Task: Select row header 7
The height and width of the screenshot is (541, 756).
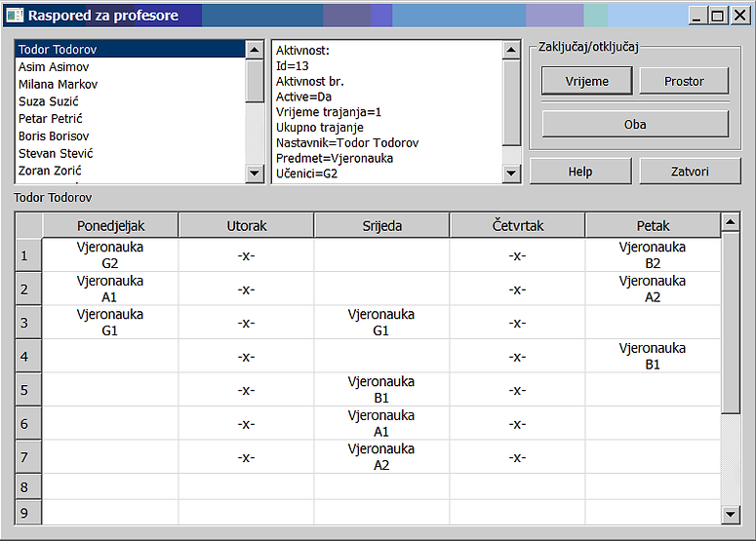Action: pyautogui.click(x=28, y=457)
